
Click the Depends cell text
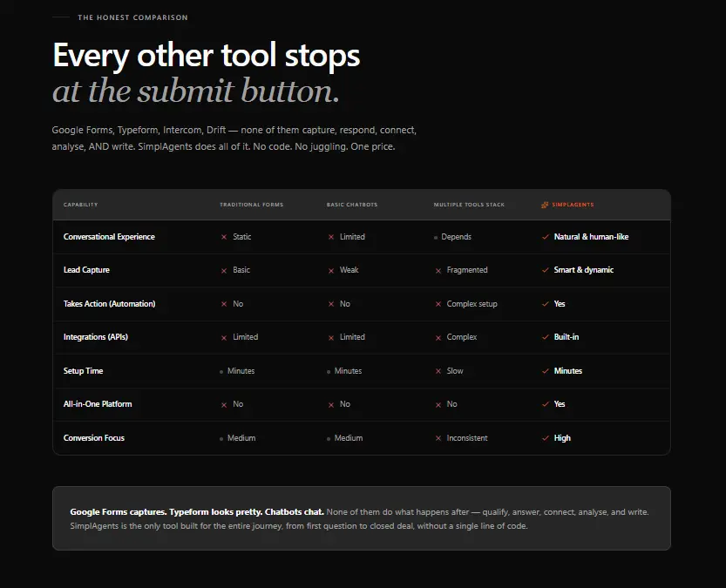pyautogui.click(x=456, y=237)
